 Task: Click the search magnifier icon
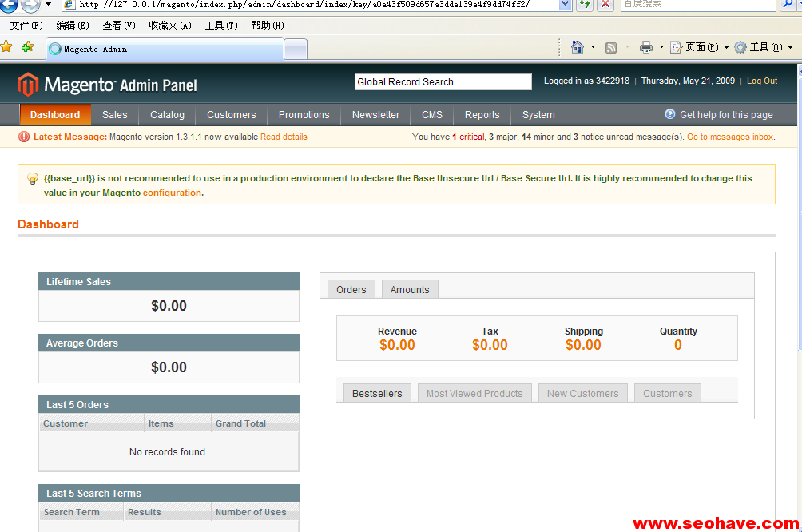coord(788,5)
